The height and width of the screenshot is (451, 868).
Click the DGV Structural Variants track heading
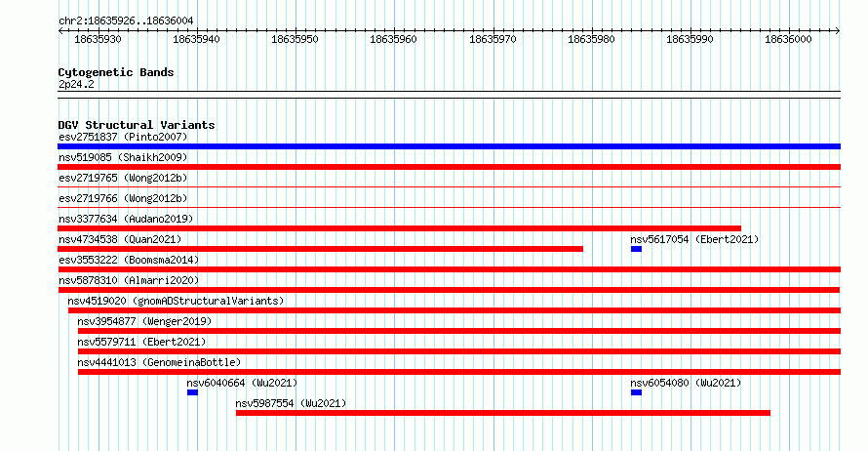(x=137, y=125)
